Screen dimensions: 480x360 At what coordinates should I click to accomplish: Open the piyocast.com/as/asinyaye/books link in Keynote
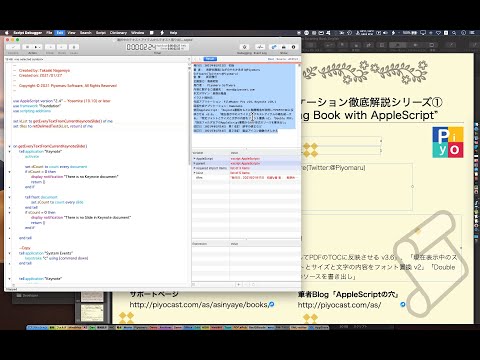click(x=198, y=305)
